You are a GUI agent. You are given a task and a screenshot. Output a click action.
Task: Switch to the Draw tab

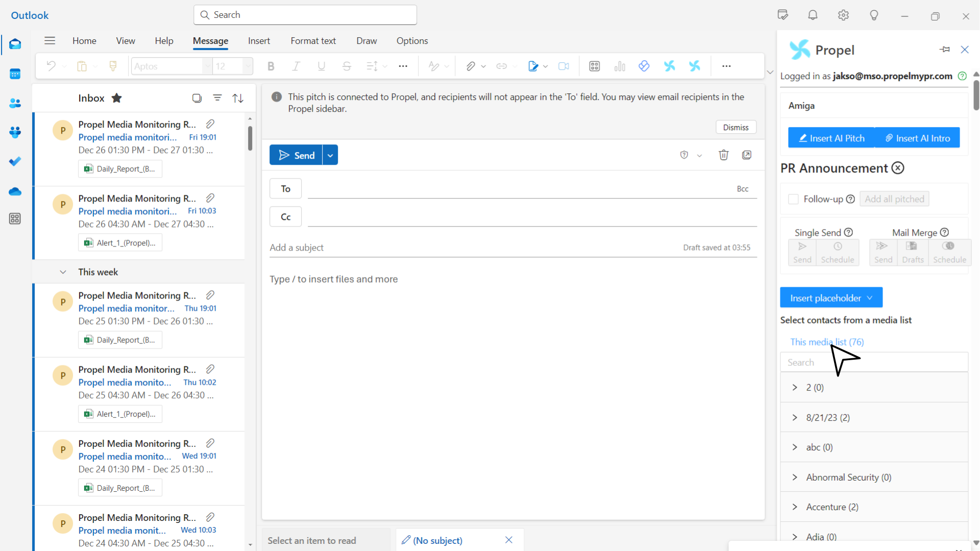366,41
